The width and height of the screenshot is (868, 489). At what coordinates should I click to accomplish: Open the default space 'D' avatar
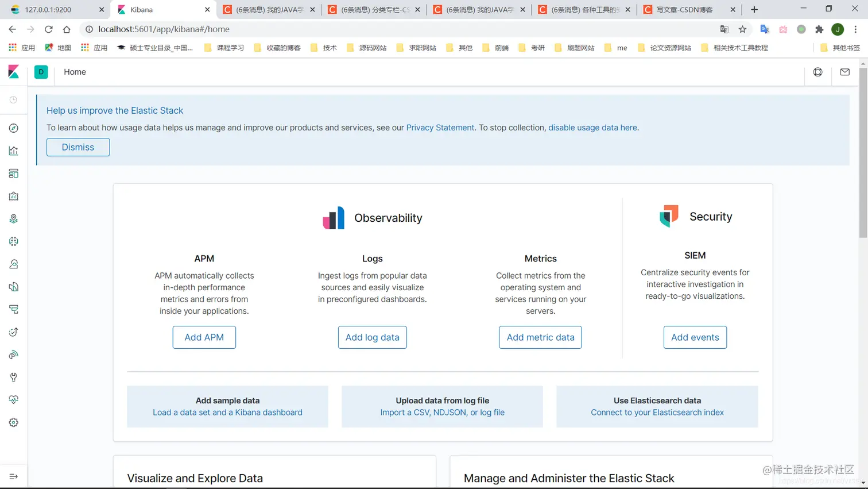pos(41,72)
